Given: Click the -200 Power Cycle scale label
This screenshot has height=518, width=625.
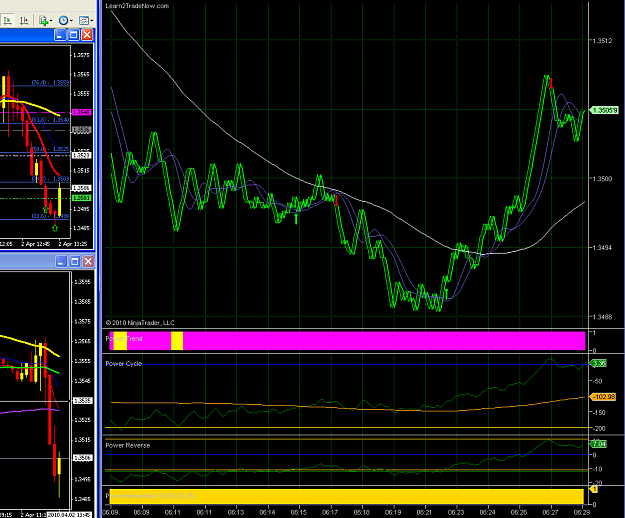Looking at the screenshot, I should pyautogui.click(x=597, y=429).
